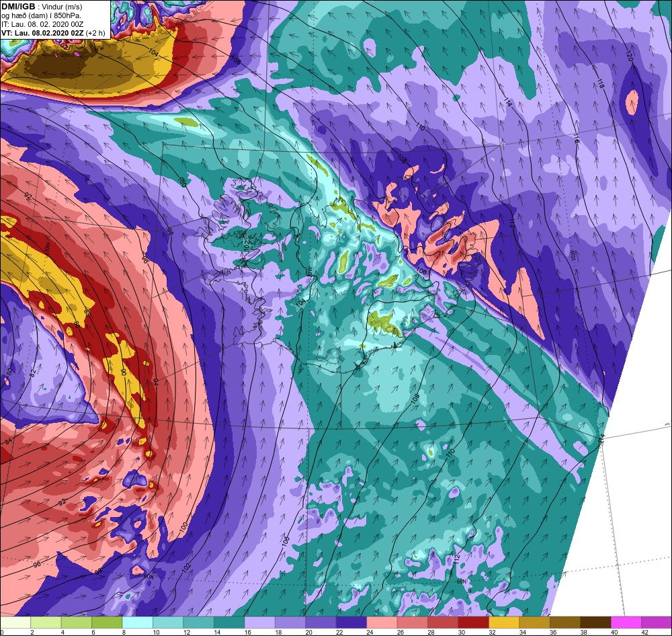Select the "VT: Lau. 08.02.2020 02Z" valid time
The image size is (672, 636).
click(x=42, y=33)
